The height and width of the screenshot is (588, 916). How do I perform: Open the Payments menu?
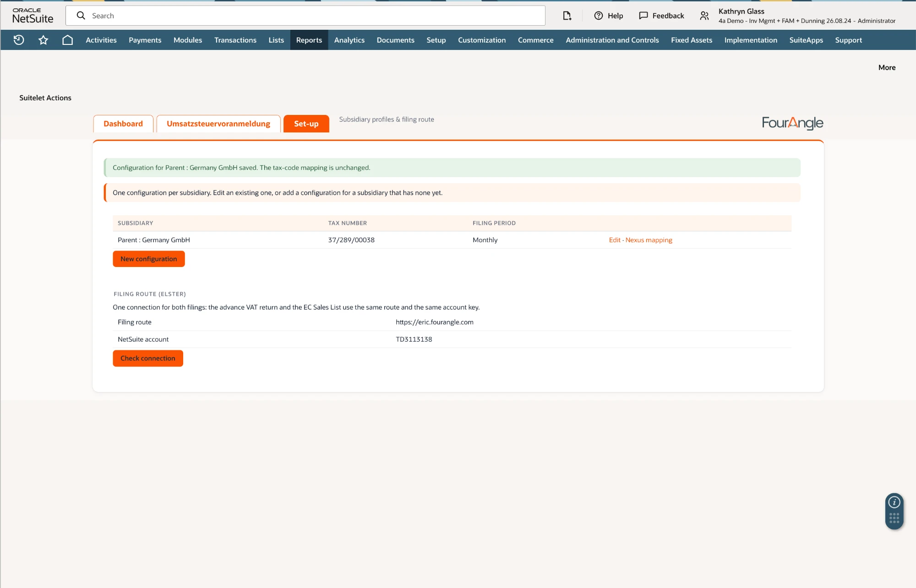point(145,40)
